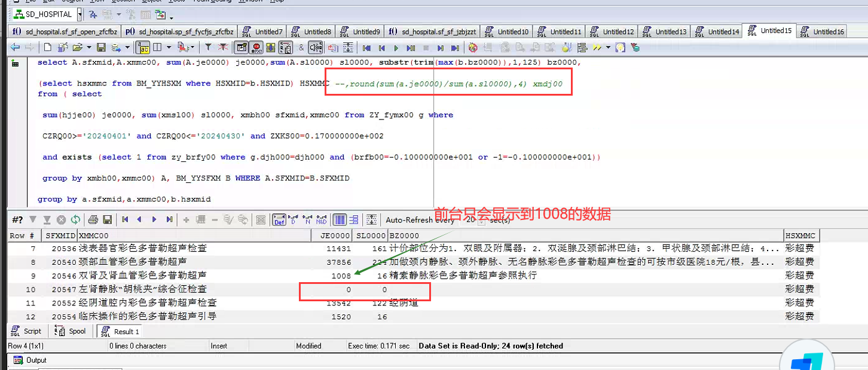
Task: Click the lightbulb hint icon
Action: coord(621,47)
